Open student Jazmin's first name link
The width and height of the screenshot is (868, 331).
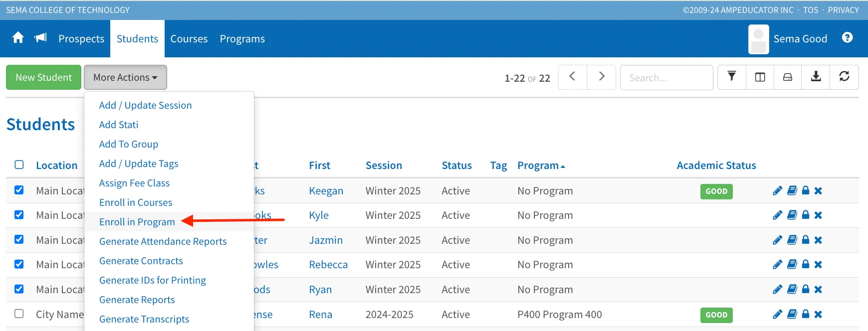click(326, 240)
